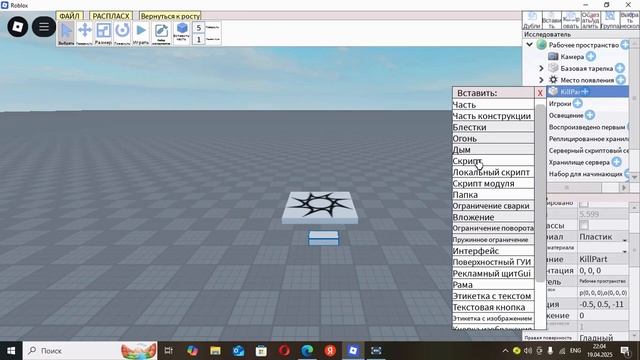
Task: Select Серверный скриптовый service in explorer
Action: [x=588, y=151]
